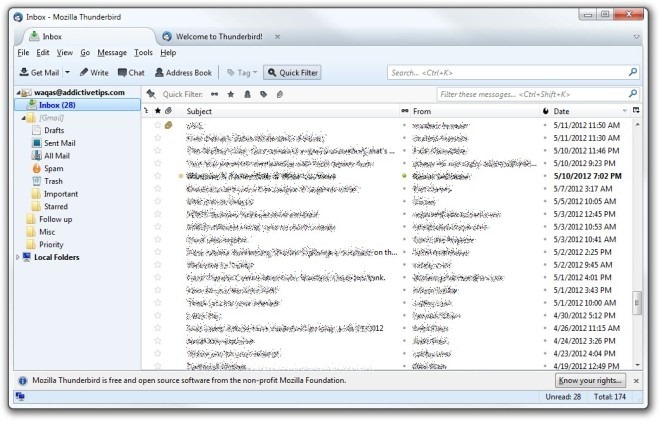Dismiss the Mozilla Foundation notification bar
The image size is (660, 421).
tap(636, 381)
